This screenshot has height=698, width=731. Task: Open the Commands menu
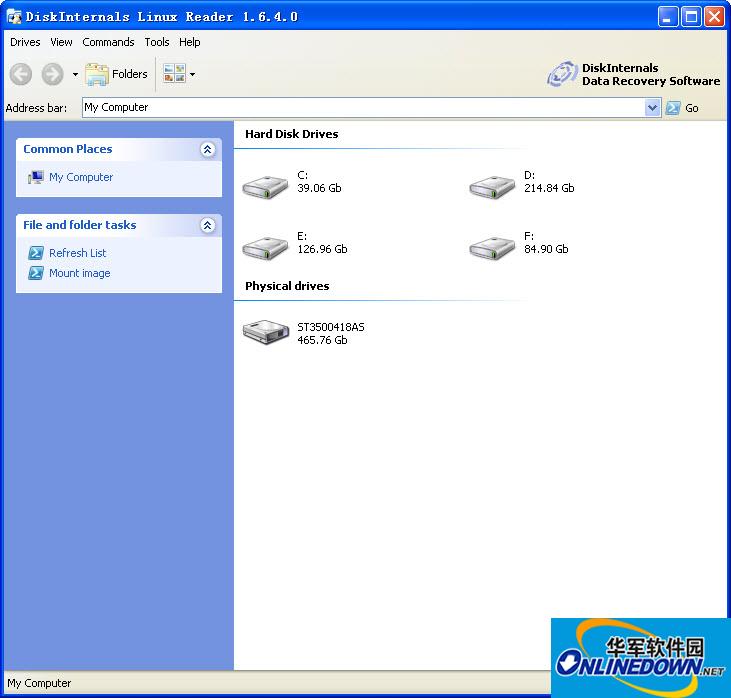tap(108, 42)
